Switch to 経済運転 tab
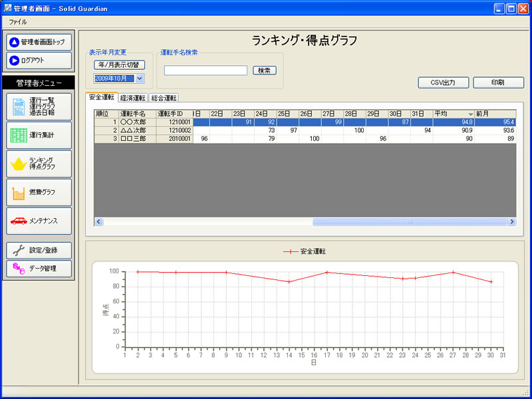Screen dimensions: 532x399 [x=134, y=98]
